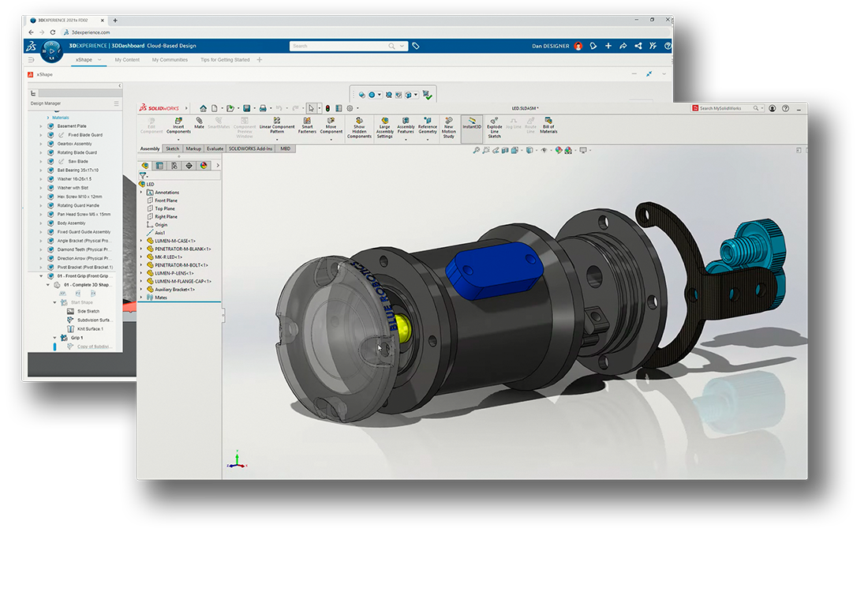This screenshot has width=868, height=592.
Task: Open Tips for Getting Started tab
Action: click(x=226, y=60)
